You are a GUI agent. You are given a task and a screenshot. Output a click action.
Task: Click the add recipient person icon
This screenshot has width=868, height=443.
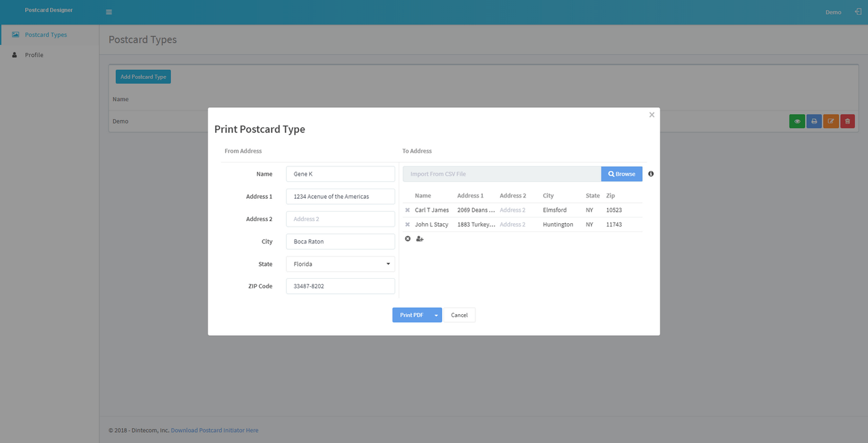point(420,239)
